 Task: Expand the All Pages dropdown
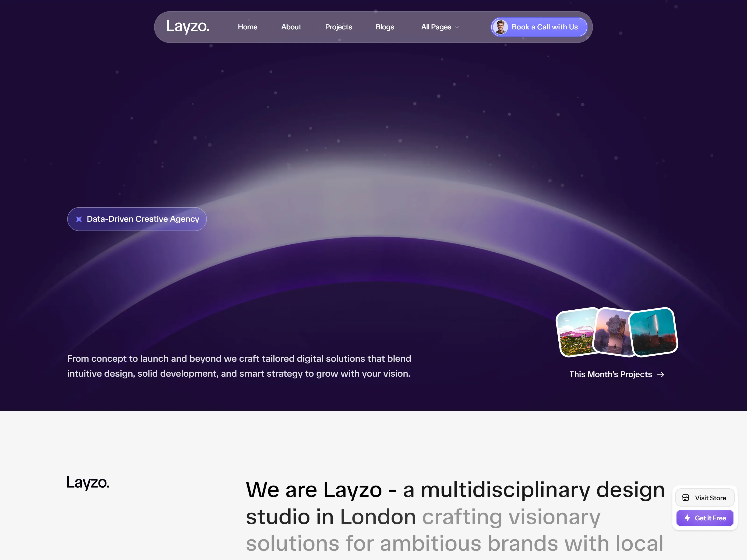tap(440, 27)
